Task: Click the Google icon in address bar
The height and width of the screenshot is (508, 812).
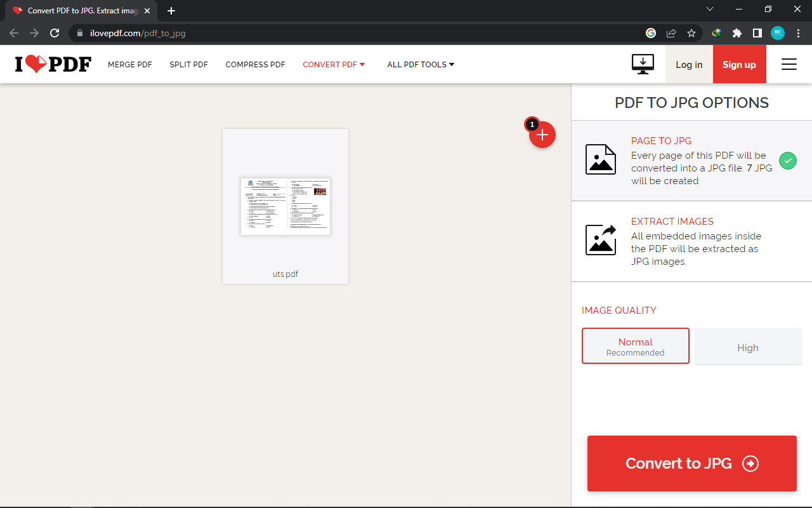Action: [651, 33]
